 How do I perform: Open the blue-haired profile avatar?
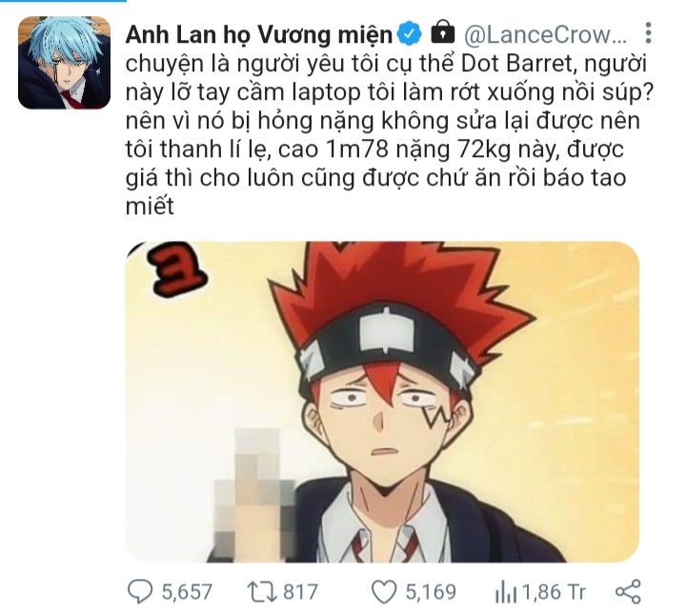pyautogui.click(x=65, y=63)
